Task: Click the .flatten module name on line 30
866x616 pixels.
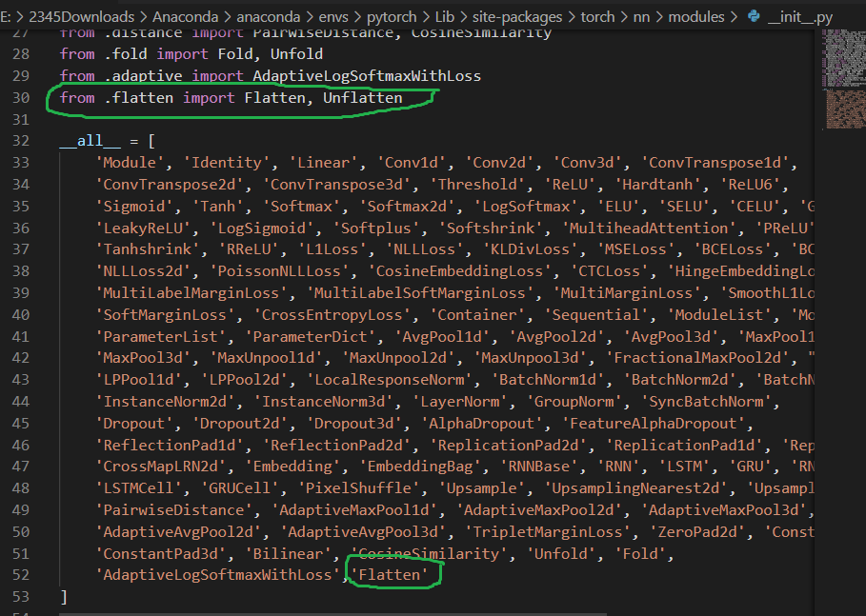Action: tap(141, 97)
